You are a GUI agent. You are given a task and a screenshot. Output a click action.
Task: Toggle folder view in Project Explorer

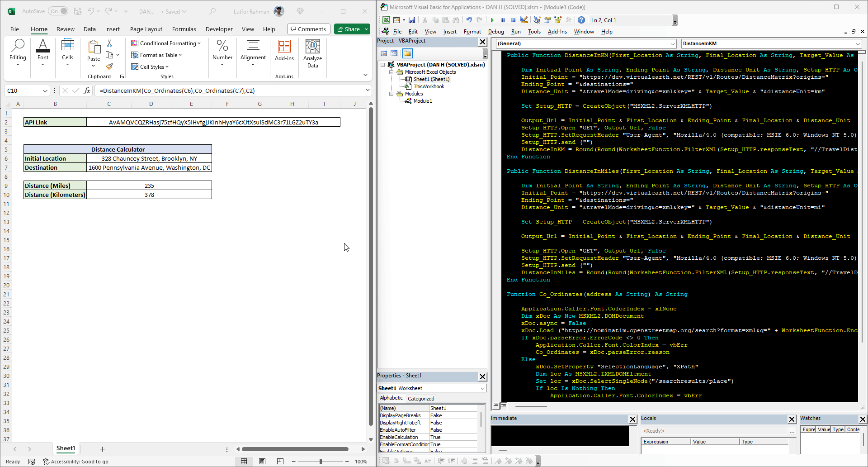pyautogui.click(x=407, y=53)
